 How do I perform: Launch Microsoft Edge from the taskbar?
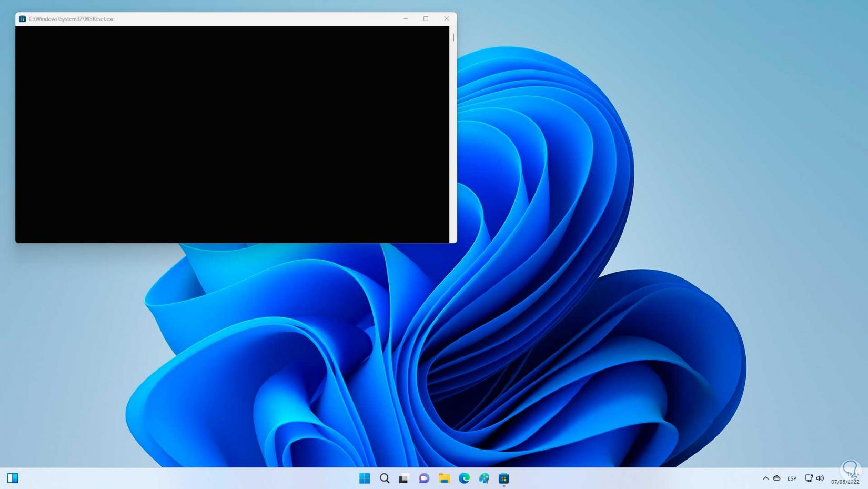(x=464, y=478)
